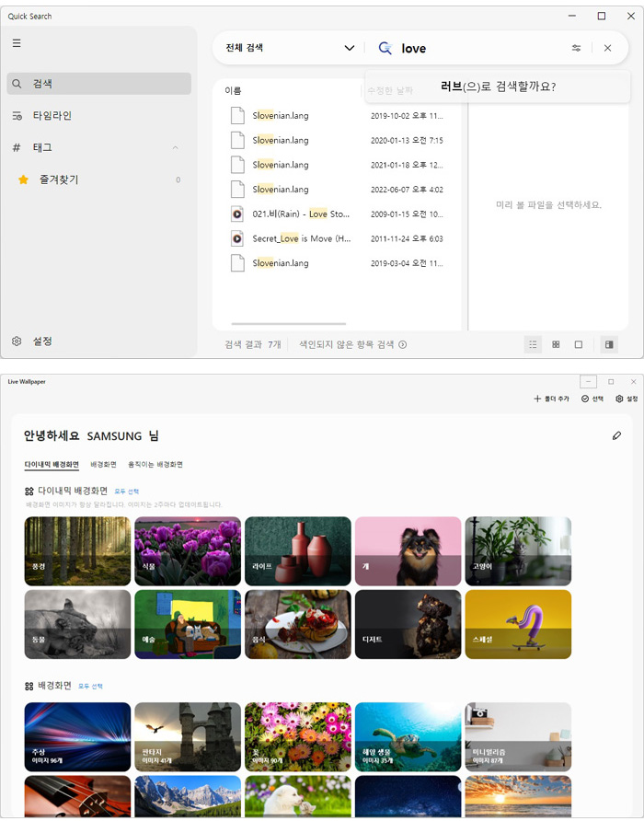Click the sunset beach wallpaper thumbnail
This screenshot has height=821, width=644.
tap(518, 796)
